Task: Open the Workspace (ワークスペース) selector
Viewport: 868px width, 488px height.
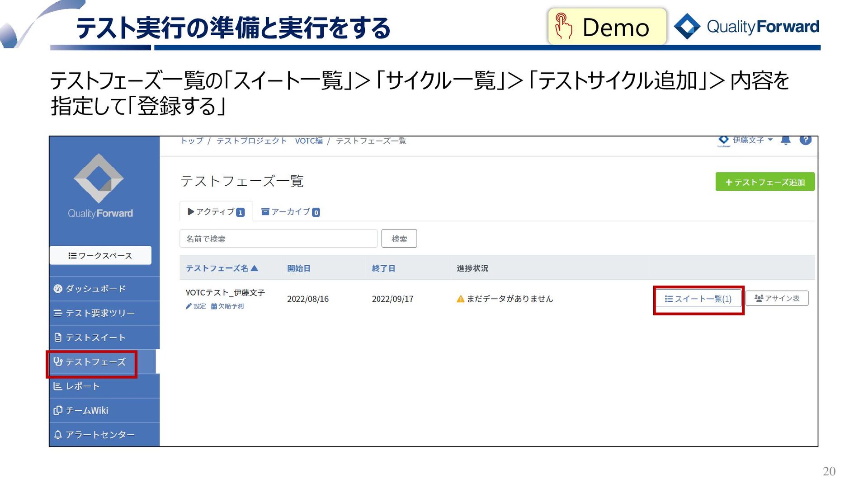Action: pyautogui.click(x=100, y=256)
